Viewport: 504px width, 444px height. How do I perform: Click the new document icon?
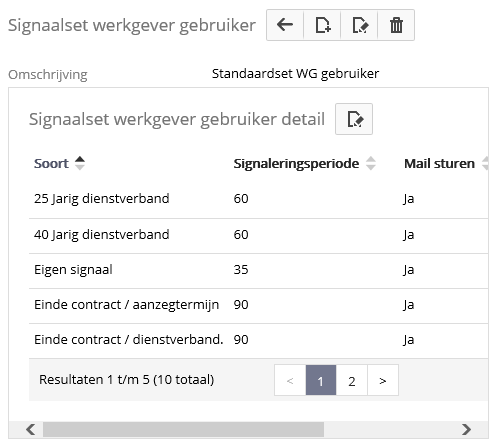(x=322, y=25)
